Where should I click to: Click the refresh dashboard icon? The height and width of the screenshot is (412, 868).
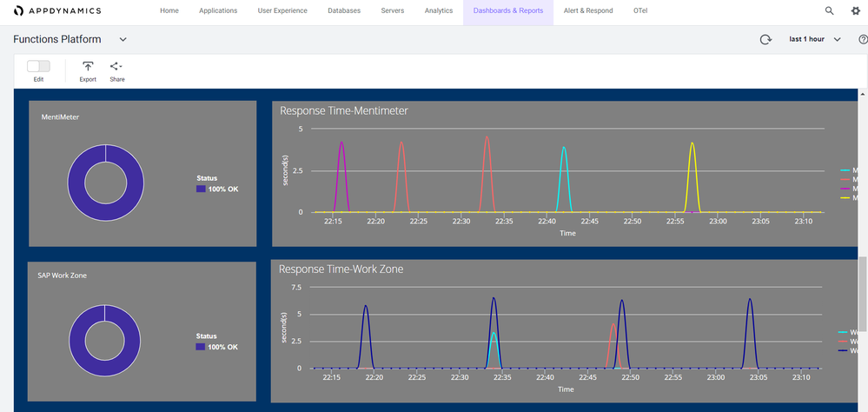click(x=765, y=39)
